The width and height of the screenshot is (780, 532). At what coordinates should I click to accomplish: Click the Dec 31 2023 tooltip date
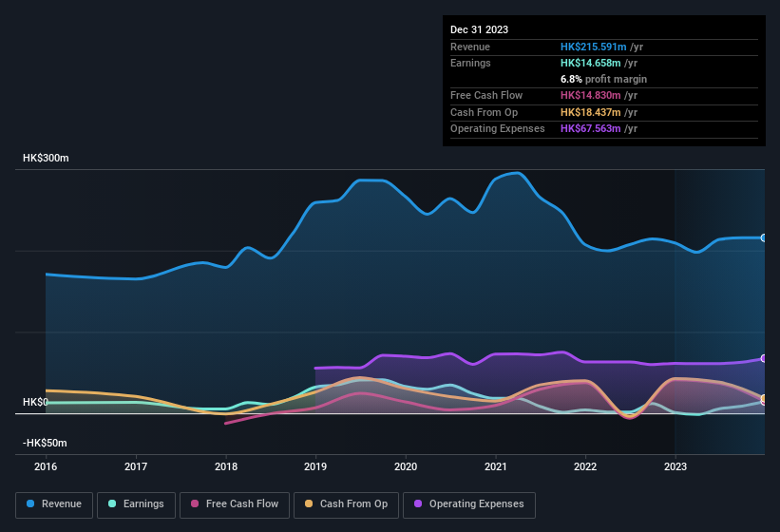pos(479,29)
